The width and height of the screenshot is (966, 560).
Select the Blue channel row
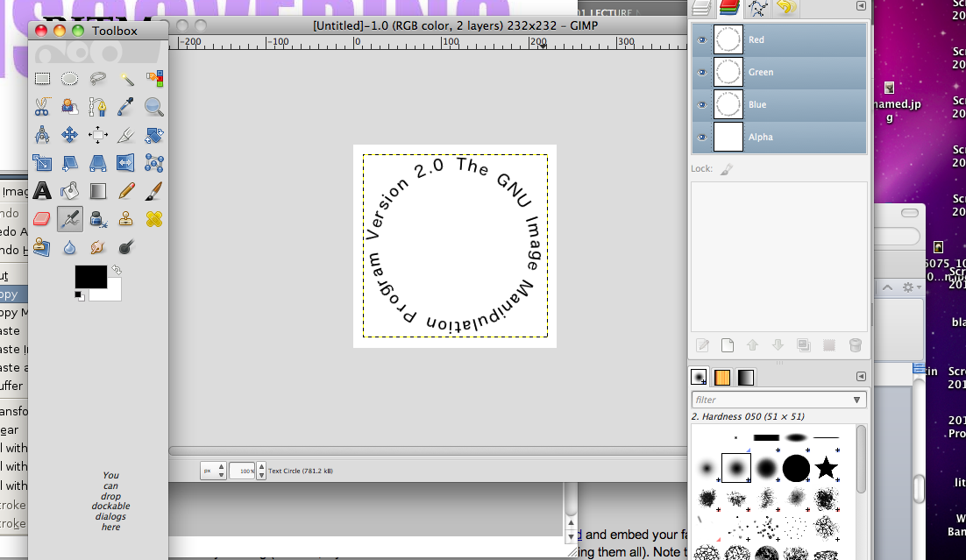[779, 105]
